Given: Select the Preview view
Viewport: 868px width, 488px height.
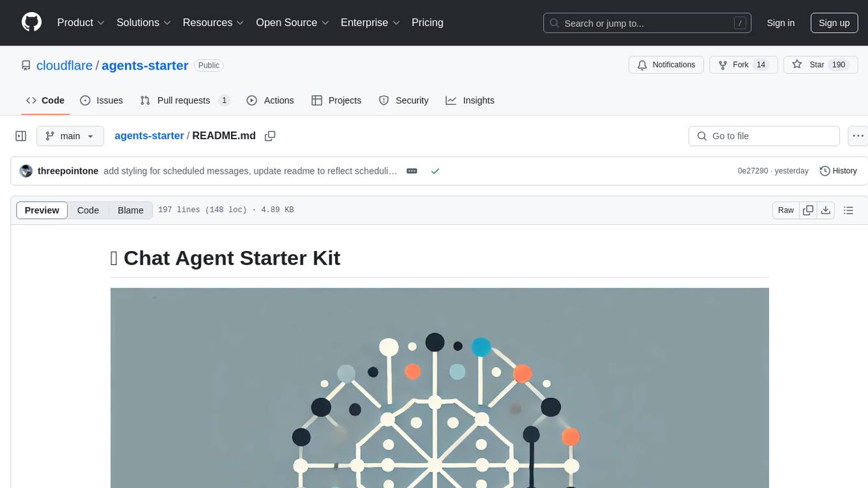Looking at the screenshot, I should pos(42,210).
